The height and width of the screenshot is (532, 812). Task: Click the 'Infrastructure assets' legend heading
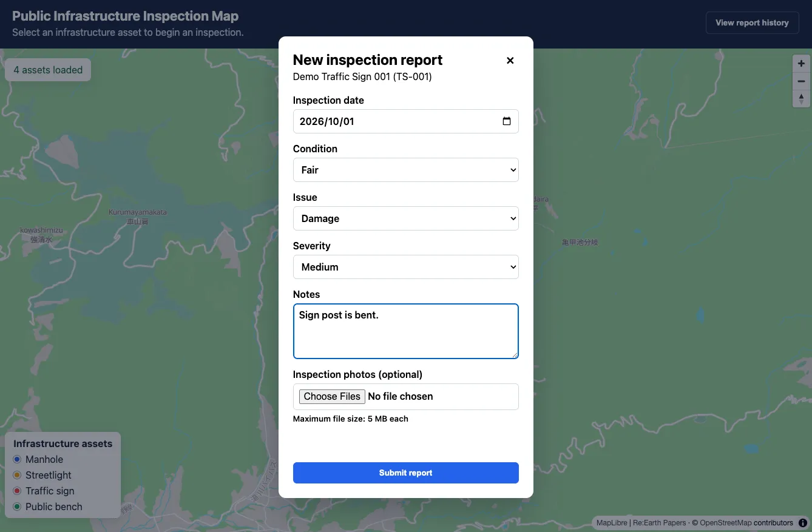[63, 443]
